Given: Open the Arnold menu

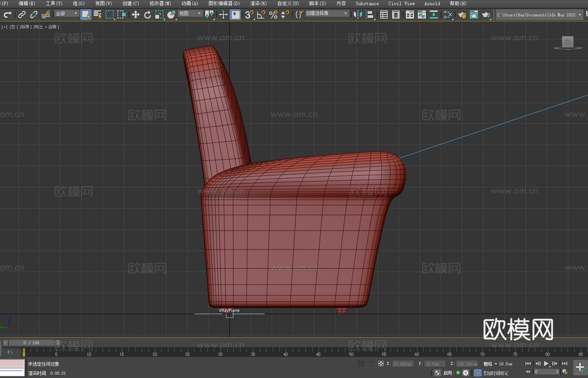Looking at the screenshot, I should click(x=432, y=3).
